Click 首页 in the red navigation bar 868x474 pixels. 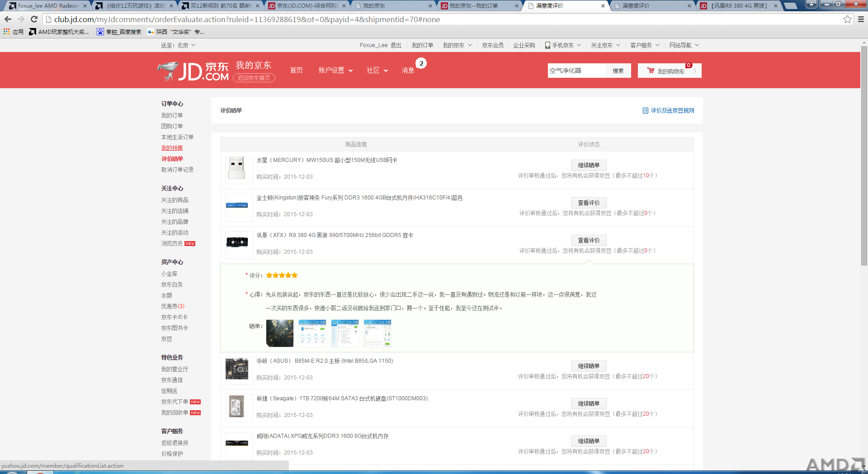296,70
